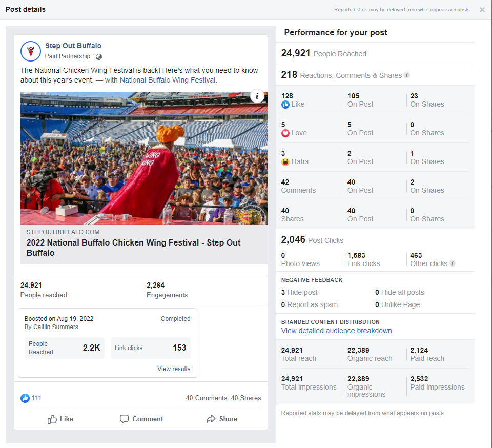492x448 pixels.
Task: Click the 2,046 Post Clicks heading
Action: [312, 240]
